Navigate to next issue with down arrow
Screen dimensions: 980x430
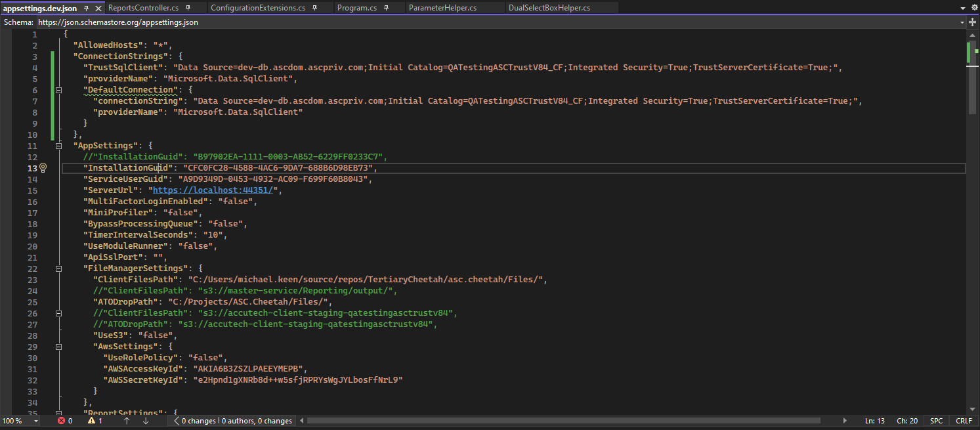tap(146, 421)
